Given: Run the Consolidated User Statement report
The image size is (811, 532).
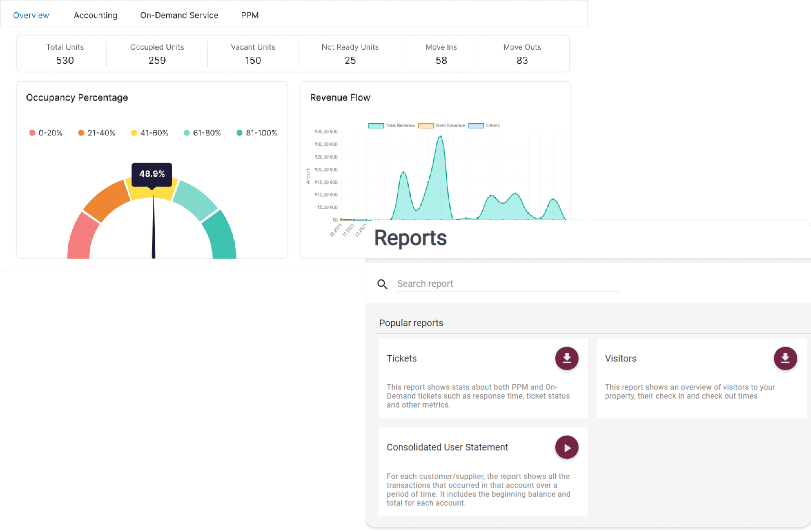Looking at the screenshot, I should 566,447.
